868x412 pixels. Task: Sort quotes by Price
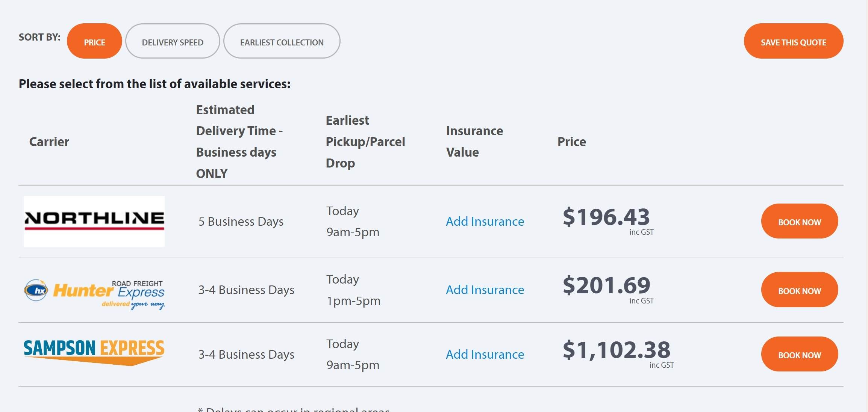coord(94,41)
